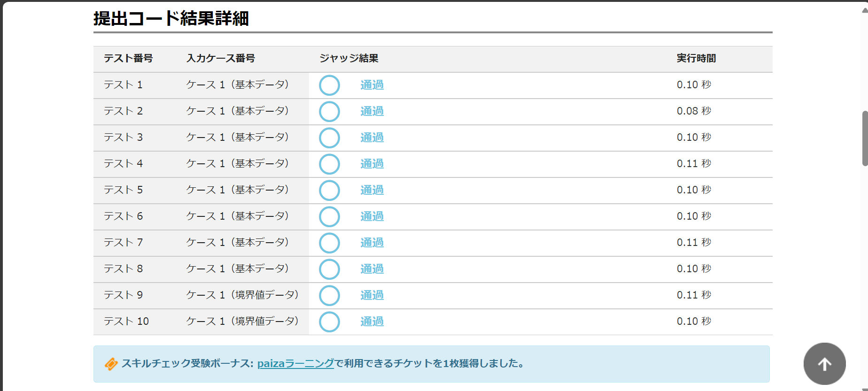Open the 通過 link for Test 1

coord(372,85)
